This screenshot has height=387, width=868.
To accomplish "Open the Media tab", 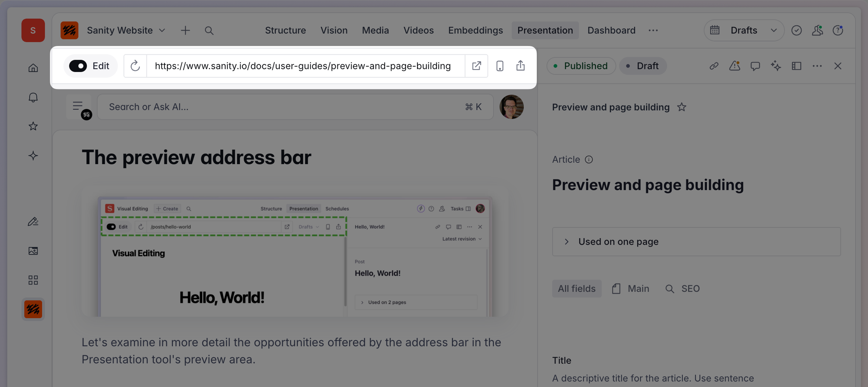I will click(375, 30).
